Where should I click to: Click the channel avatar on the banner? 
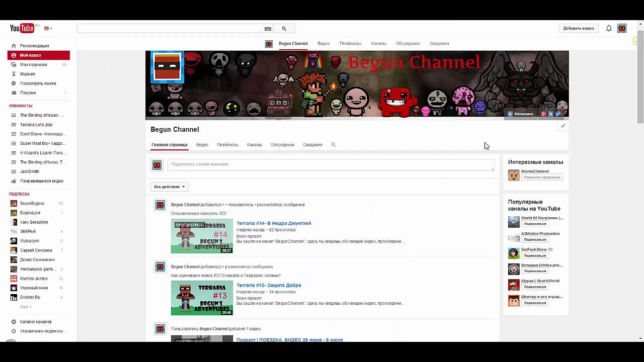pos(168,67)
